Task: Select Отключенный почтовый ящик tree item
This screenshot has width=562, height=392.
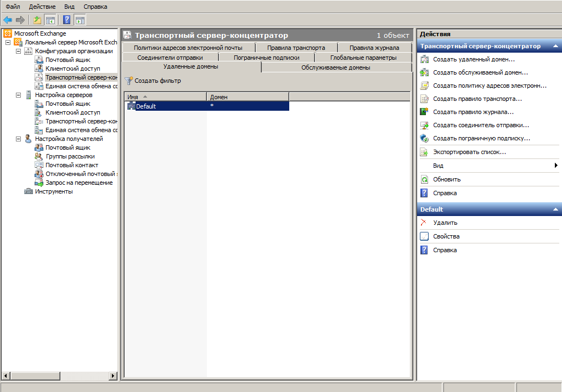Action: (81, 174)
